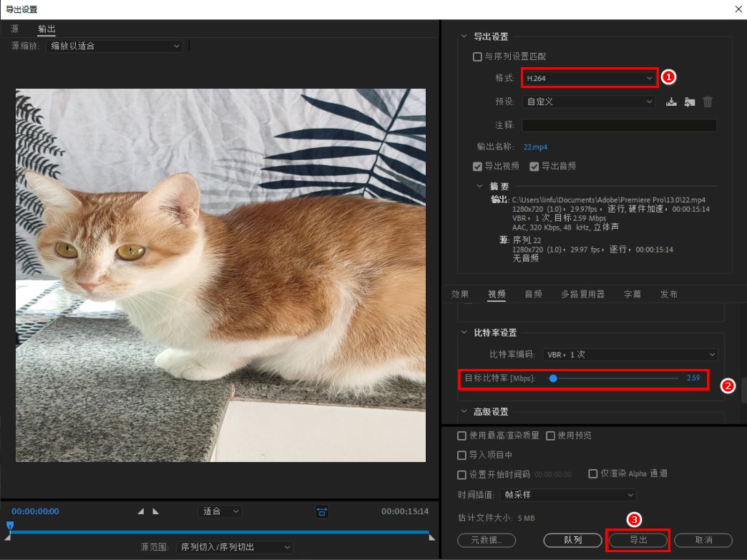Viewport: 747px width, 560px height.
Task: Open the 元数据 metadata dialog
Action: [487, 540]
